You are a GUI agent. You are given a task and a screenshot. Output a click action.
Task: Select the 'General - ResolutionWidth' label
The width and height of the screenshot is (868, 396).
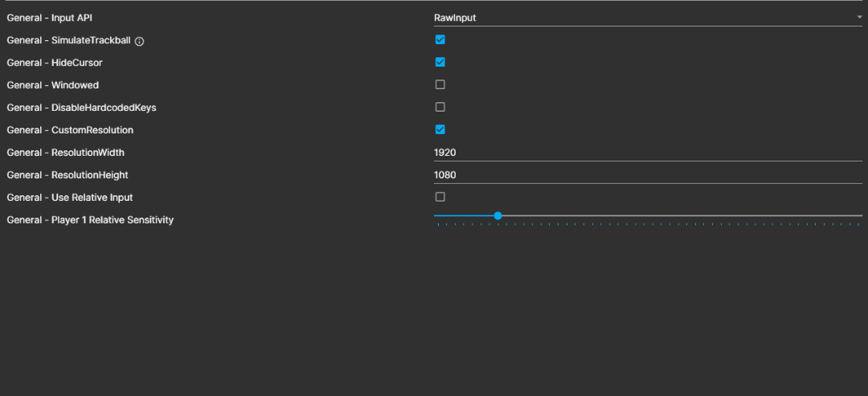(x=65, y=153)
